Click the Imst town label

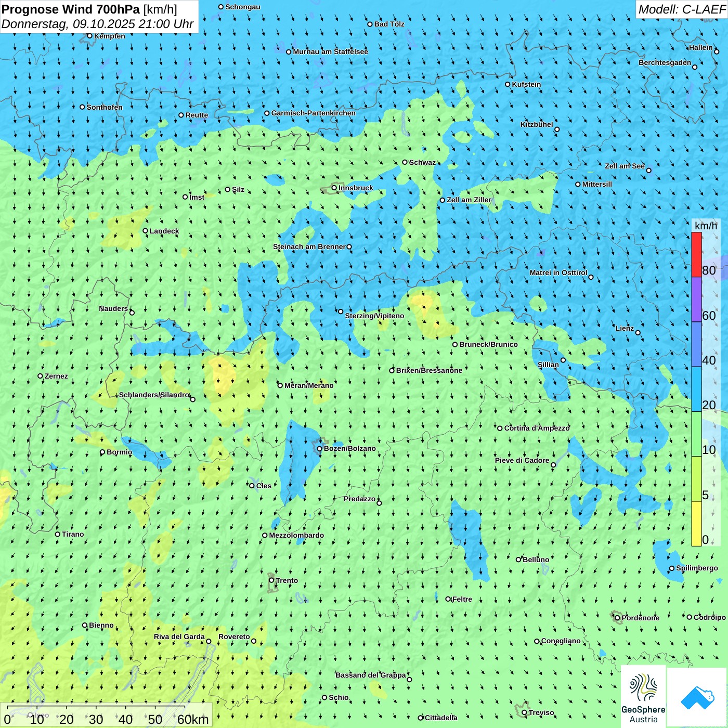197,197
